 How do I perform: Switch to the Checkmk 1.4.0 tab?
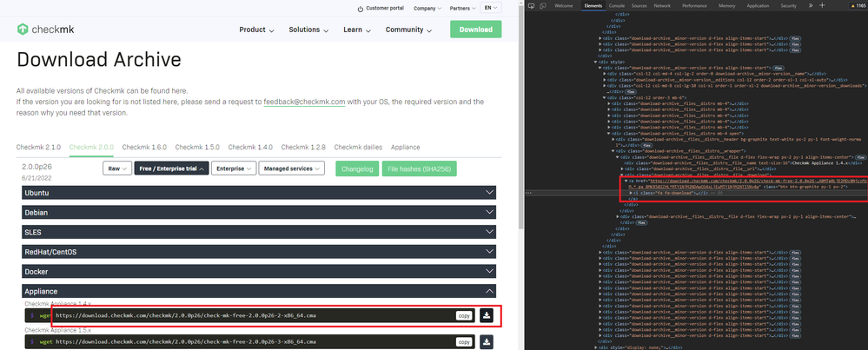250,147
